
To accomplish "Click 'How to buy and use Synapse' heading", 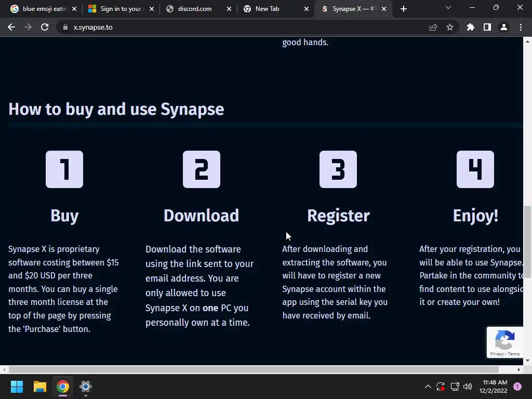I will coord(116,109).
